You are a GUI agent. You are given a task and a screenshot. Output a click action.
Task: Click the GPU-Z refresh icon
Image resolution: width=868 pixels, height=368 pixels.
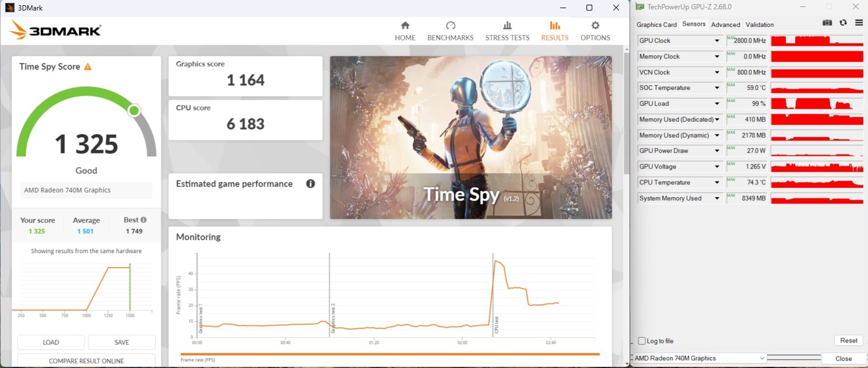(x=843, y=23)
